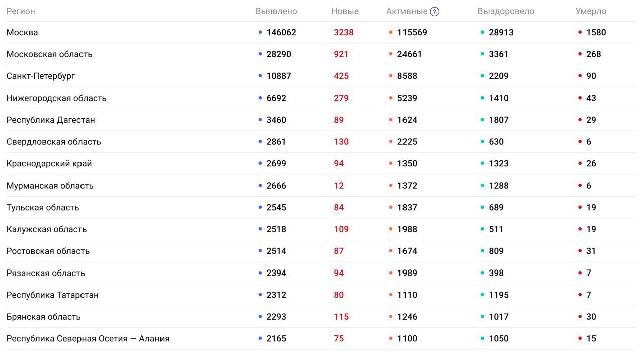Open the Республика Татарстан row
644x361 pixels.
(52, 295)
